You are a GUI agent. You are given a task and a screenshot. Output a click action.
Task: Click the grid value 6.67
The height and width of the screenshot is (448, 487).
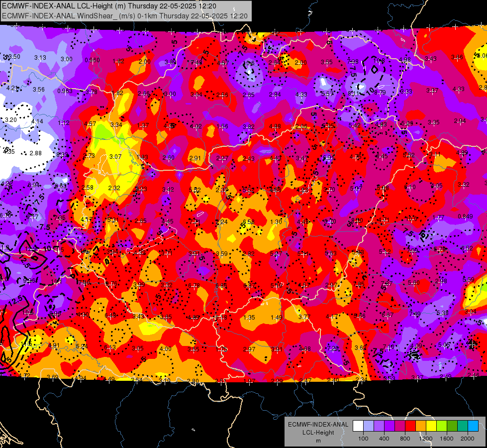388,315
